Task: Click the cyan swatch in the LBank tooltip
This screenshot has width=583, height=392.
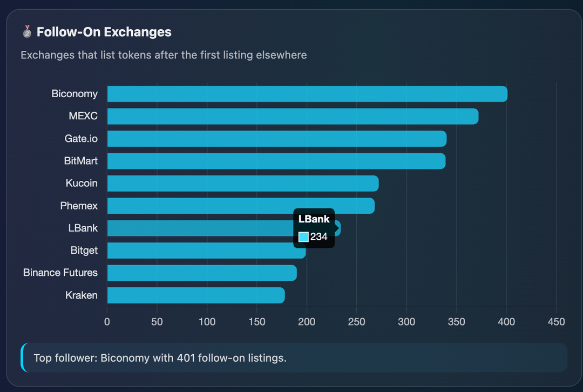Action: 303,236
